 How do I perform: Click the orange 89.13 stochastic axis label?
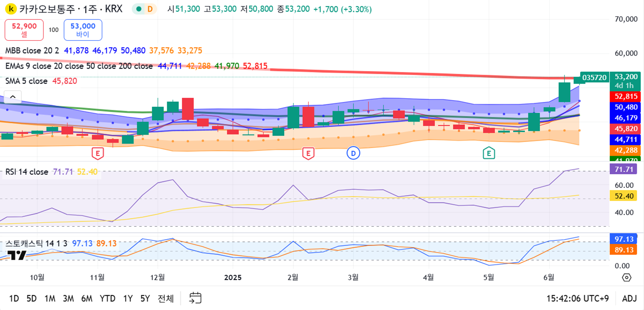[624, 250]
